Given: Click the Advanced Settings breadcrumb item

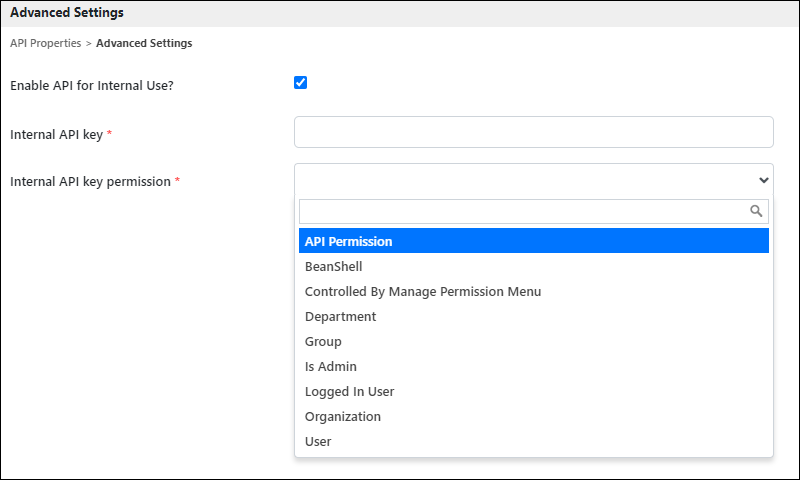Looking at the screenshot, I should [144, 43].
